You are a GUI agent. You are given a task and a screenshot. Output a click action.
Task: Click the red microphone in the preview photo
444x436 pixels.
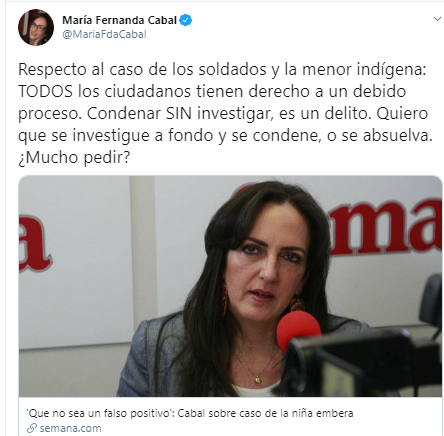coord(298,331)
